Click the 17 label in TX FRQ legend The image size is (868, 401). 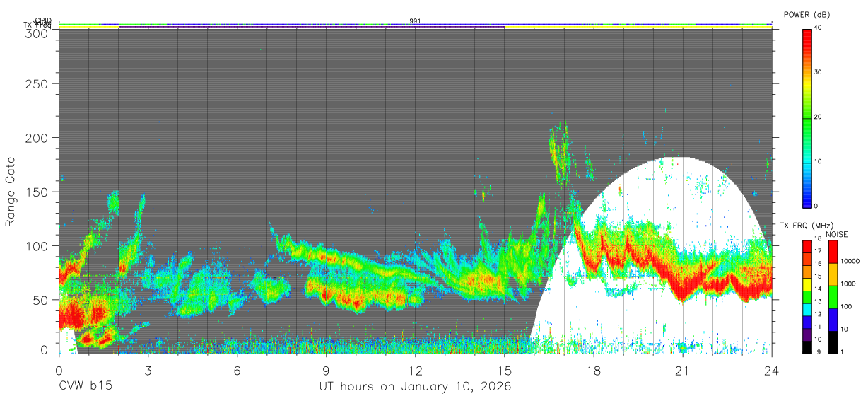coord(818,250)
